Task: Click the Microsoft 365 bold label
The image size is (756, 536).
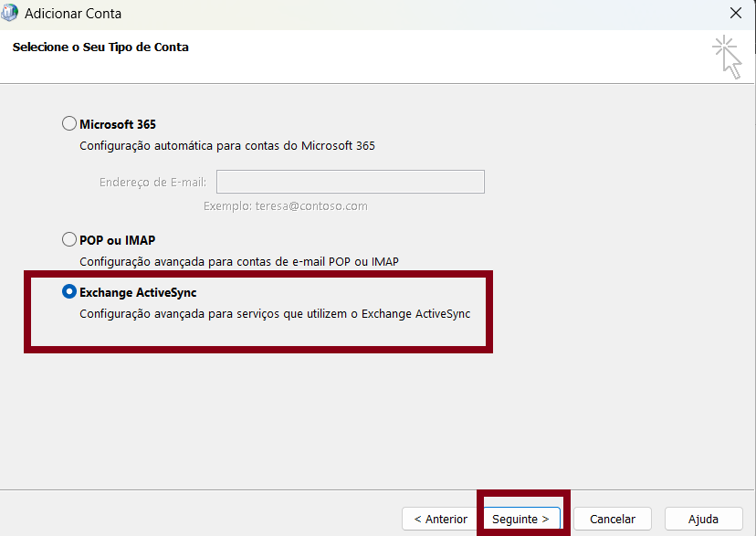Action: (x=118, y=125)
